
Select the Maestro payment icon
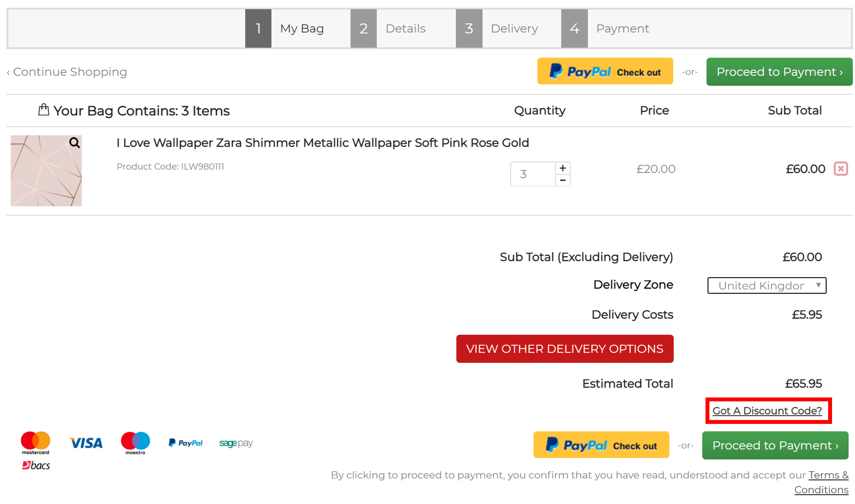coord(135,441)
